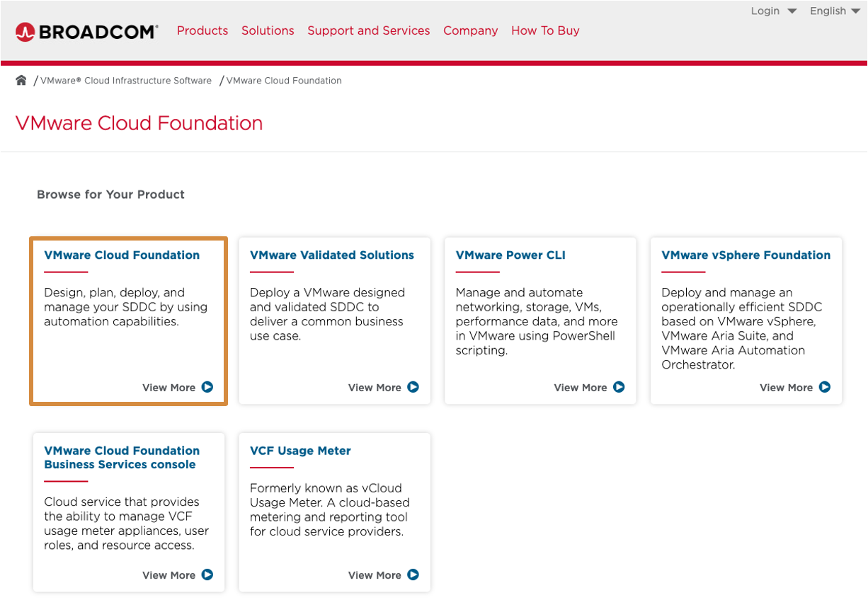This screenshot has width=868, height=607.
Task: Open the English language dropdown
Action: (x=834, y=11)
